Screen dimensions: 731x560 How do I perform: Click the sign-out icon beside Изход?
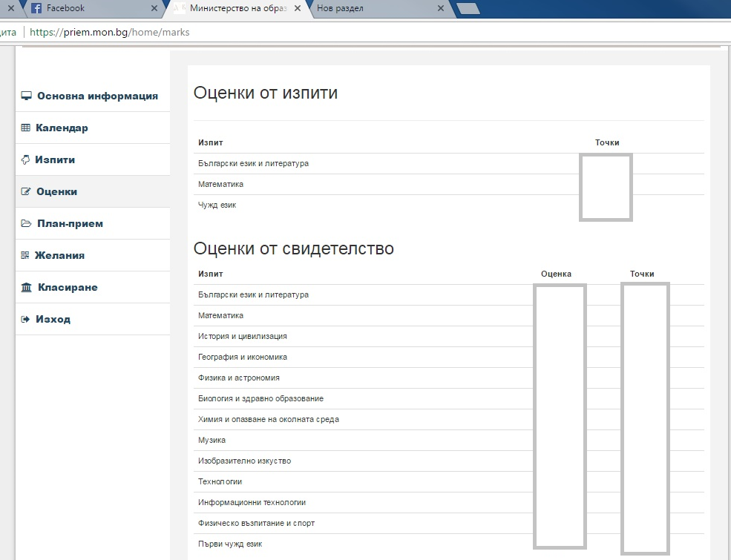click(25, 319)
